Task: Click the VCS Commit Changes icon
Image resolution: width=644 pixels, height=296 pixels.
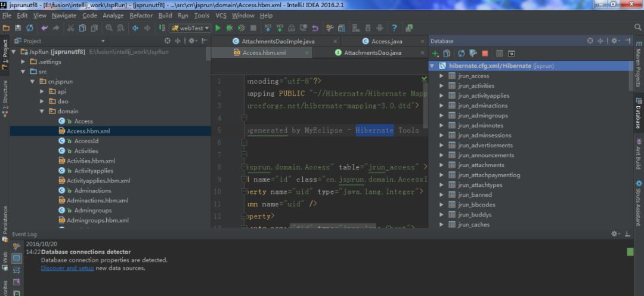Action: click(x=280, y=28)
